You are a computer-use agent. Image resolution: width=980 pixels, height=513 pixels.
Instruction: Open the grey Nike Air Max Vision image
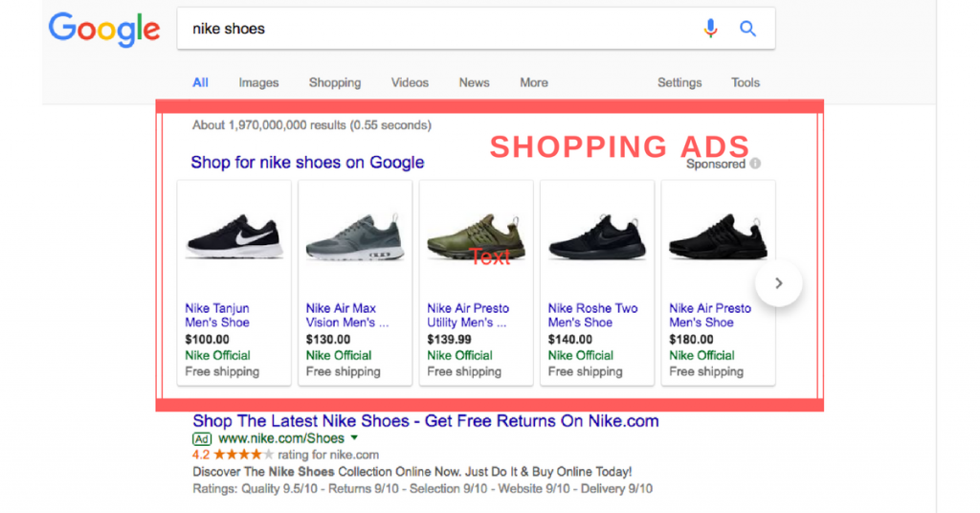[355, 236]
